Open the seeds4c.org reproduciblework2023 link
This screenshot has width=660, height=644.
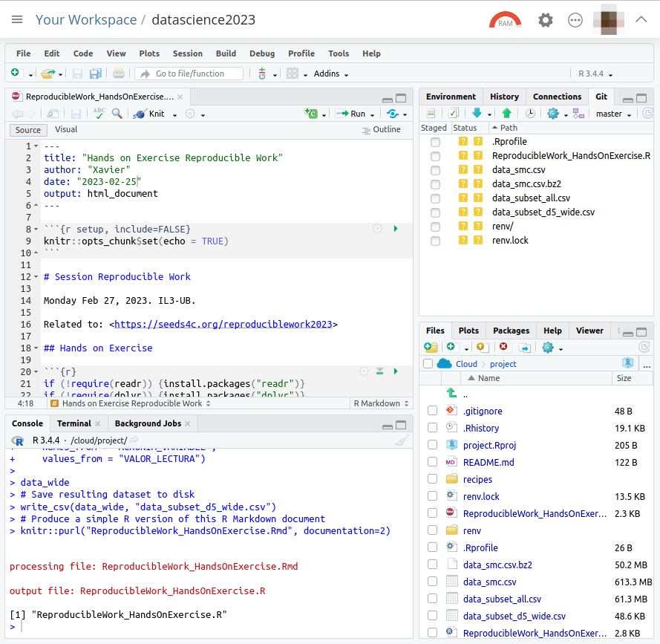click(x=223, y=325)
